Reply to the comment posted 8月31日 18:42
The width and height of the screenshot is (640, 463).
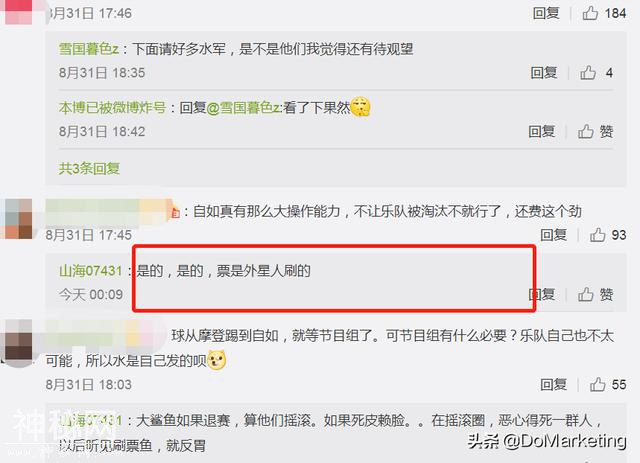coord(542,131)
